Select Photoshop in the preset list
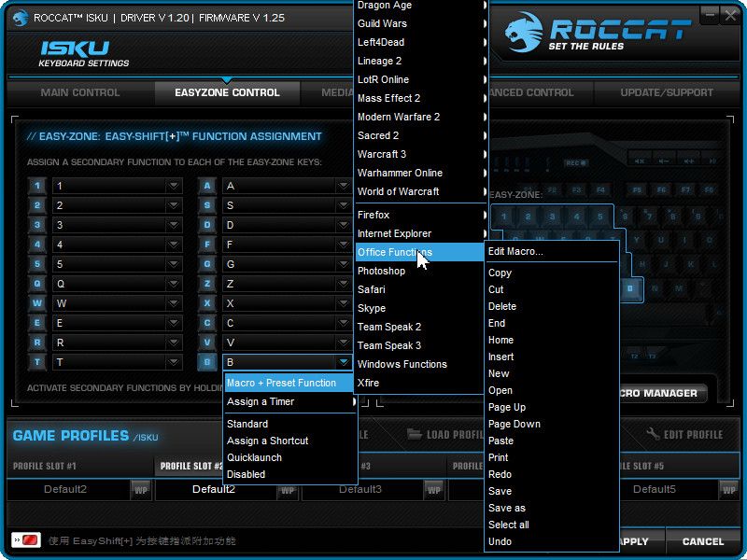Screen dimensions: 747x560 (x=419, y=271)
